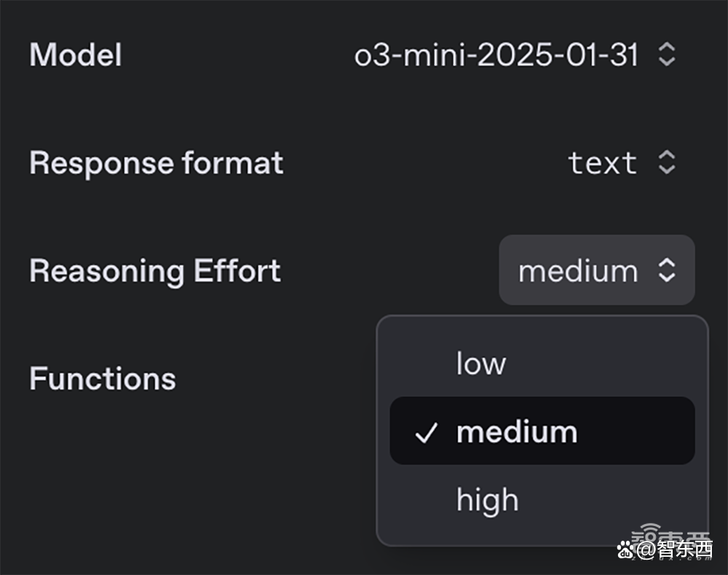The image size is (728, 575).
Task: Click the faint wifi-style logo above the watermark
Action: (x=651, y=529)
